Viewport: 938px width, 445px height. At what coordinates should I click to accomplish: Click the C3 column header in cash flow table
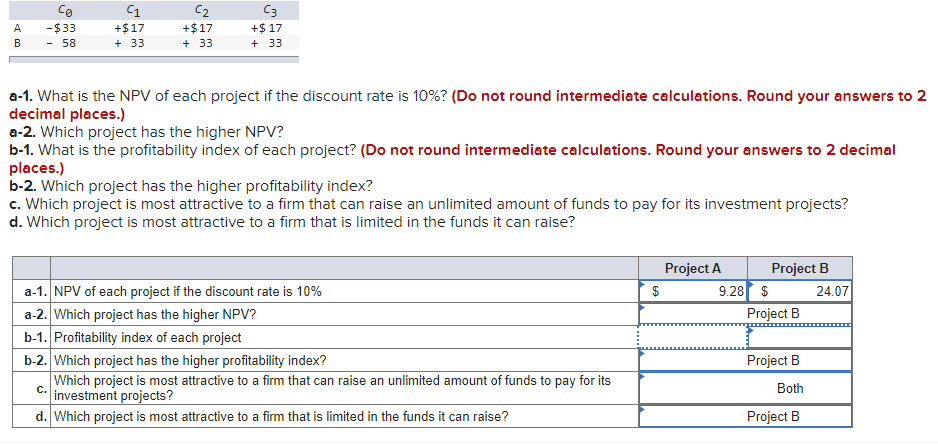click(x=268, y=11)
